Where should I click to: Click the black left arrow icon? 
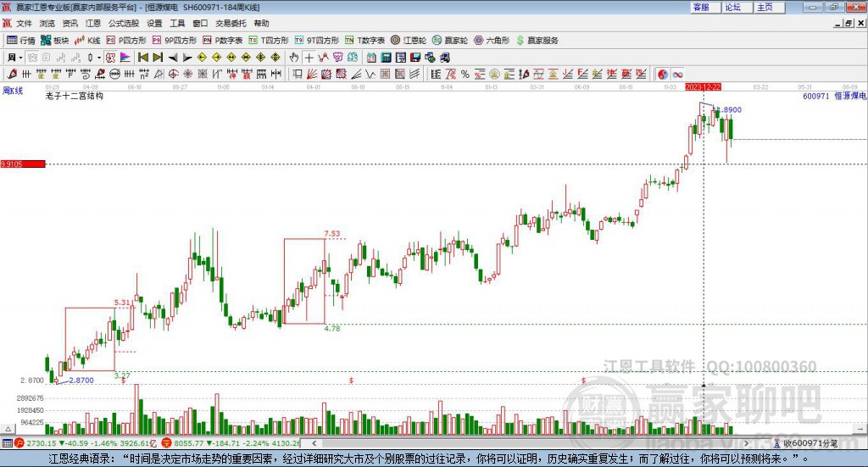[x=173, y=58]
